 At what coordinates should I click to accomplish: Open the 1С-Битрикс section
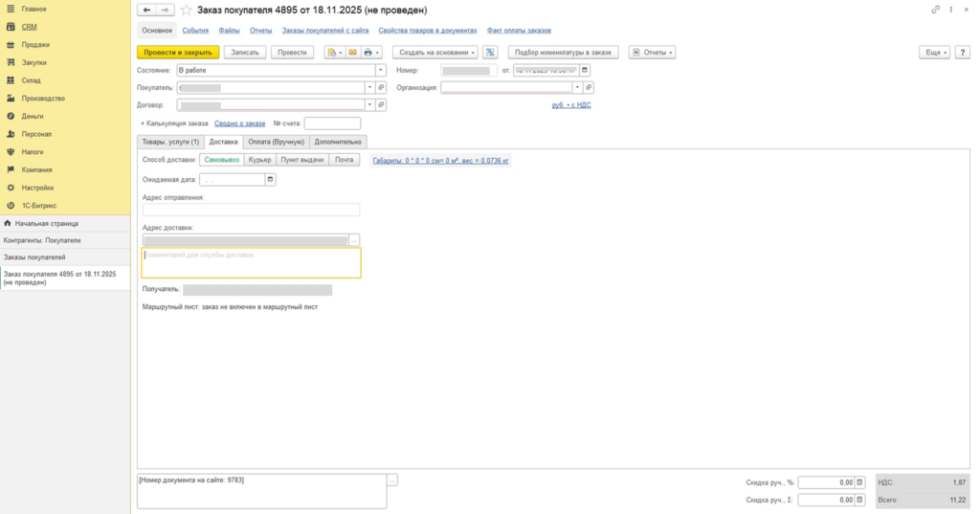pos(38,206)
